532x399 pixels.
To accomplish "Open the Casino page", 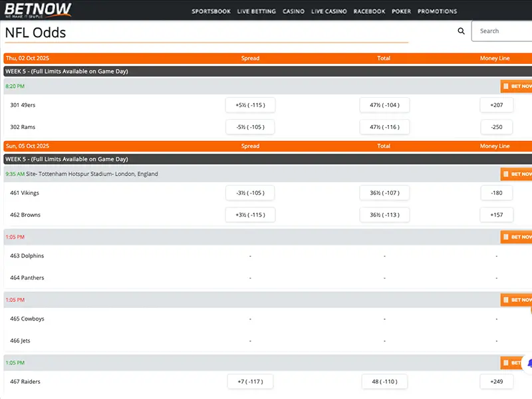I will click(293, 11).
